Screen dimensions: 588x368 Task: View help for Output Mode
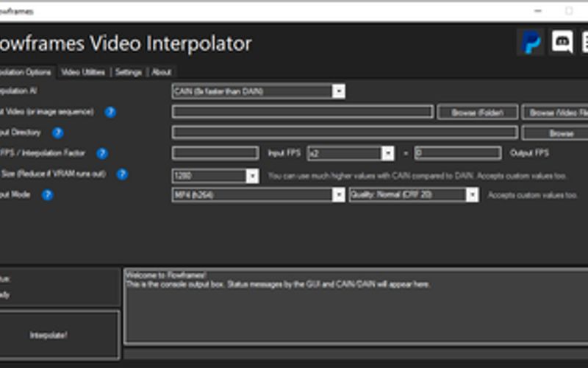(x=48, y=195)
